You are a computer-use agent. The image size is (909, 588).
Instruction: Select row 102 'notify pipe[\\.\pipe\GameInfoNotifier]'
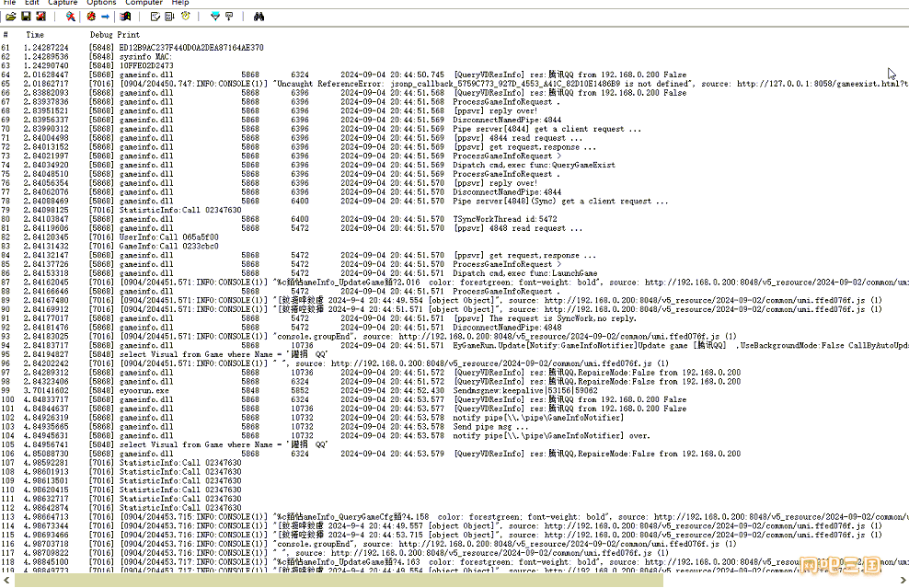(x=454, y=418)
